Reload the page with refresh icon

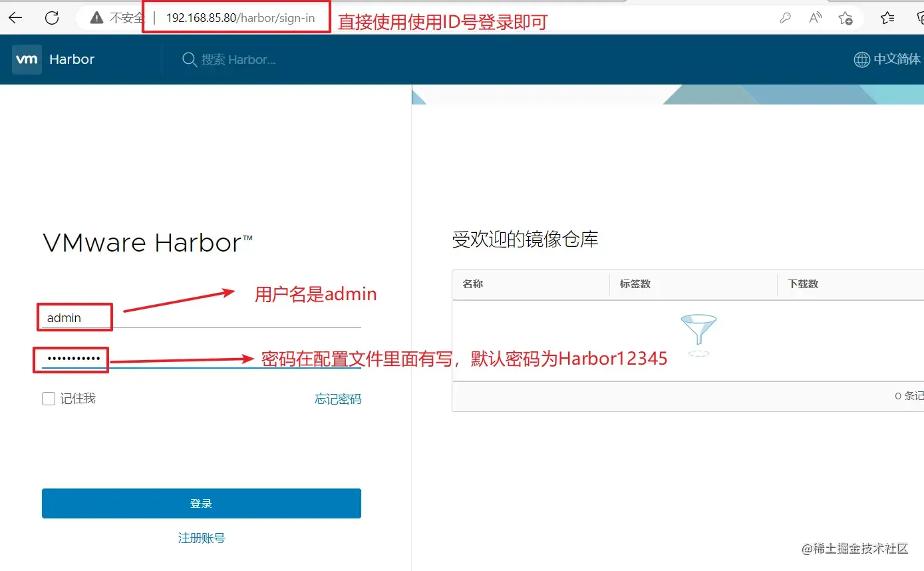[x=52, y=18]
